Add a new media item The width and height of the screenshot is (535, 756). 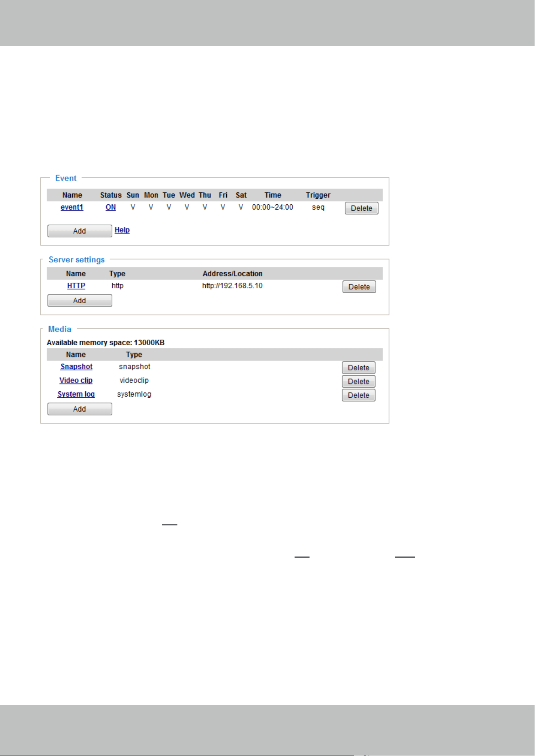[x=80, y=409]
